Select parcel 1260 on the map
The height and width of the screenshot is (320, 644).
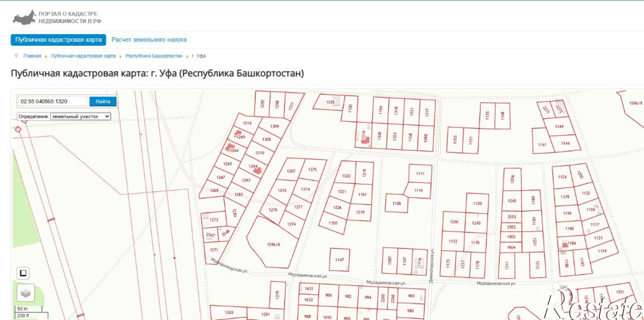click(x=454, y=222)
